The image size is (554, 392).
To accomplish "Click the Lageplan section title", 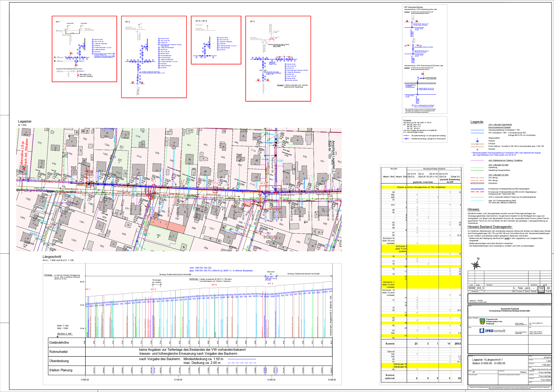I will click(25, 121).
